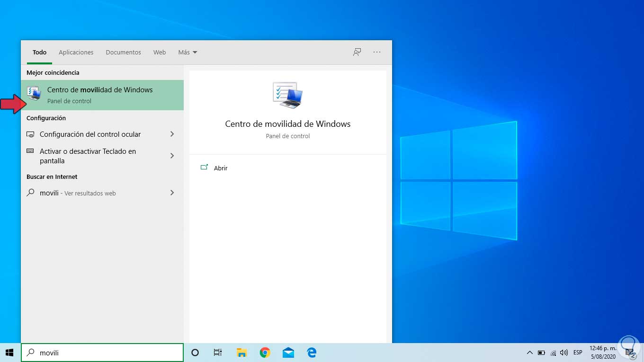
Task: Open the Windows Start menu
Action: pyautogui.click(x=9, y=353)
